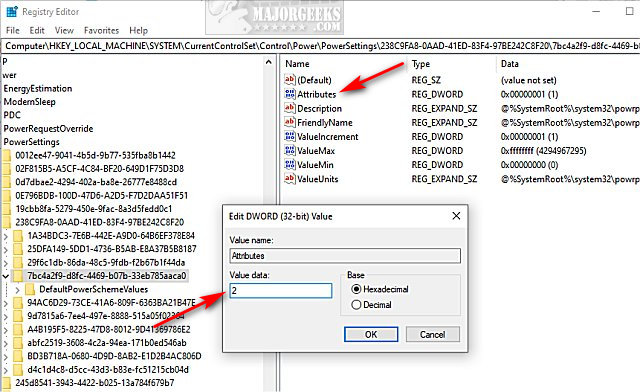Viewport: 640px width, 392px height.
Task: Select the FriendlyName string value icon
Action: tap(289, 122)
